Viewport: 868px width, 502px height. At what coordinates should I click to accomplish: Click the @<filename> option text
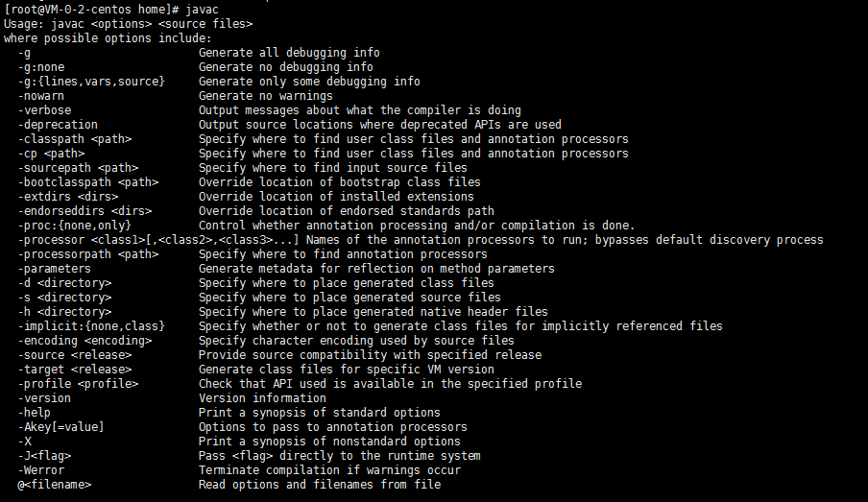(x=55, y=485)
